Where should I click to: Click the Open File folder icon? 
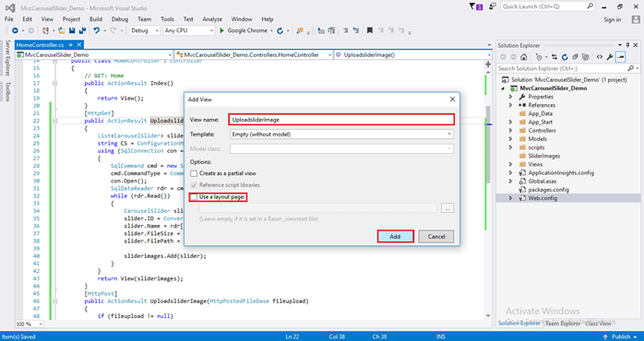[62, 30]
